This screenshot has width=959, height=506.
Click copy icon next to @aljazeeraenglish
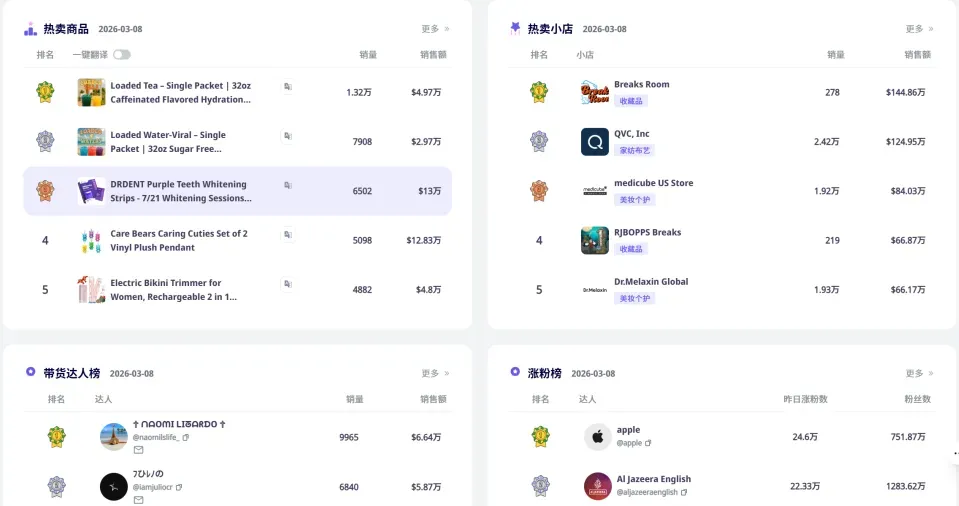coord(684,493)
